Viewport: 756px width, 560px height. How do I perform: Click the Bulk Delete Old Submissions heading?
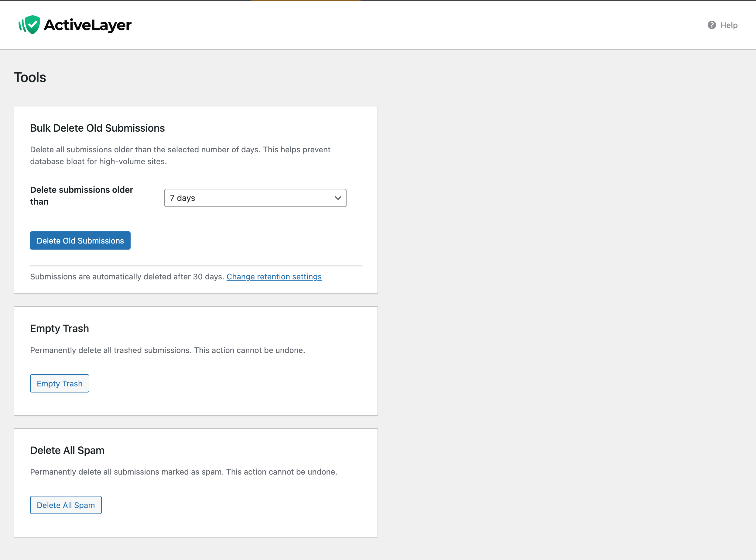click(x=97, y=128)
